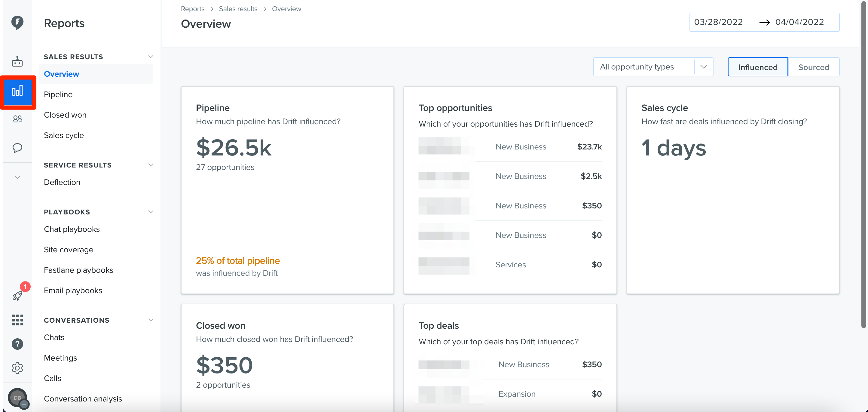Open the Conversations chat bubble icon

tap(17, 148)
